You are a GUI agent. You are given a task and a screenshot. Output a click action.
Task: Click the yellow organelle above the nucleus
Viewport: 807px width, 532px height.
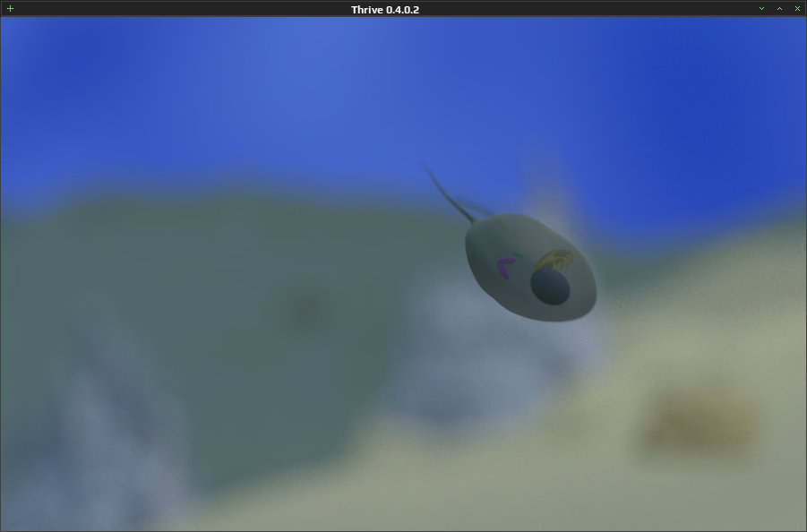[x=554, y=261]
